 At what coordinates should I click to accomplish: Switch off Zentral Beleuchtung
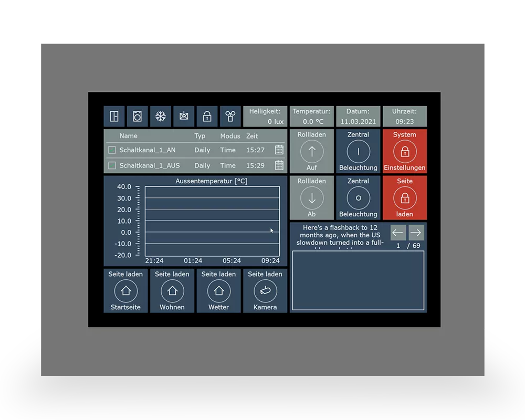tap(358, 198)
